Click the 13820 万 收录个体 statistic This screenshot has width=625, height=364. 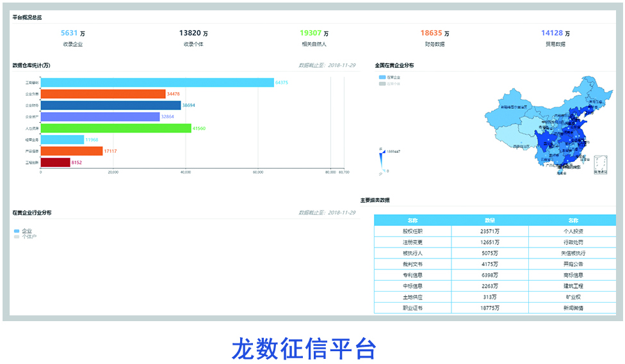(193, 38)
